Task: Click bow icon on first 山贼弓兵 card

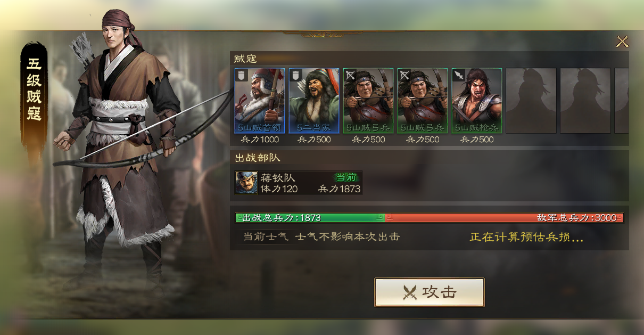Action: point(350,75)
